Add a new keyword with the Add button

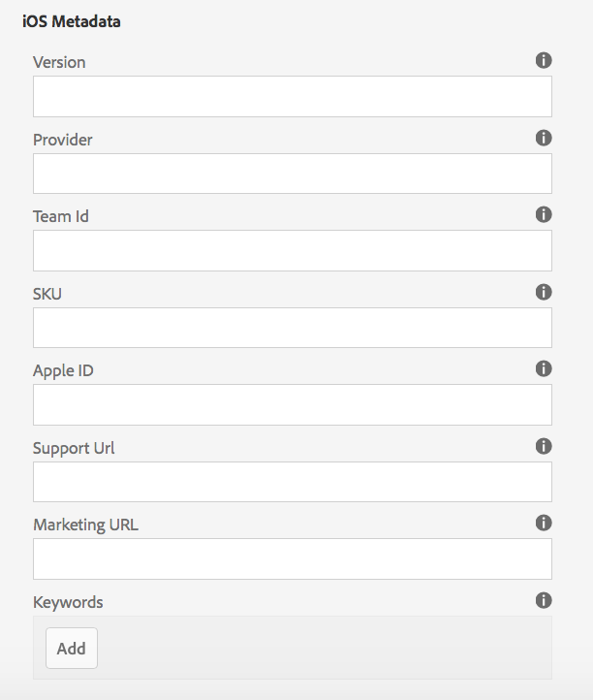pos(72,649)
